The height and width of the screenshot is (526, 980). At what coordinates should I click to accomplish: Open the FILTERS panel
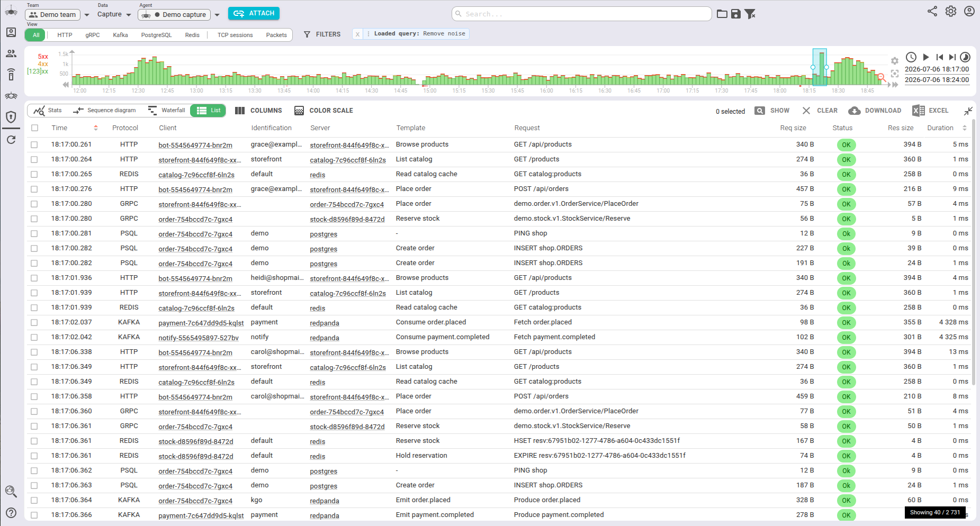click(322, 34)
